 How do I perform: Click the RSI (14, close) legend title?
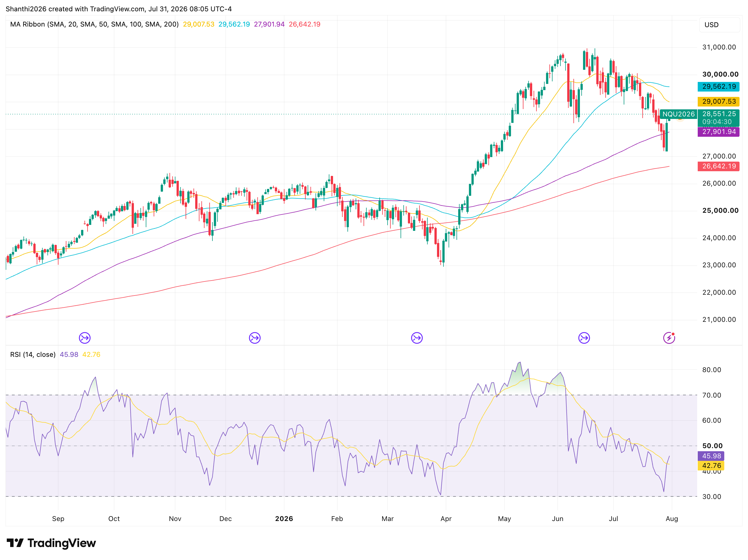pyautogui.click(x=33, y=354)
